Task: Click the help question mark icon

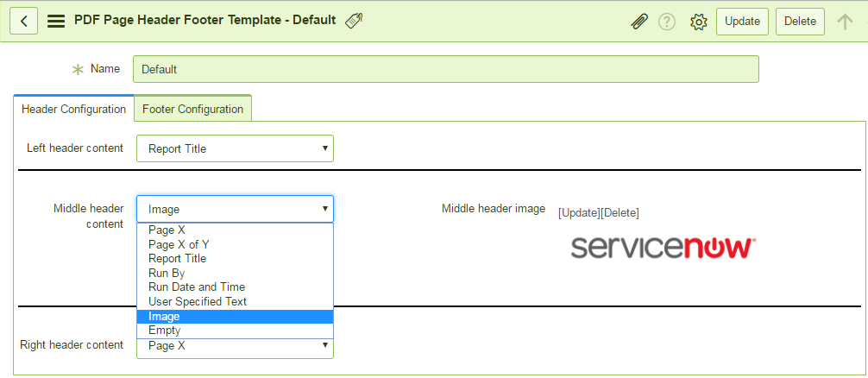Action: tap(667, 22)
